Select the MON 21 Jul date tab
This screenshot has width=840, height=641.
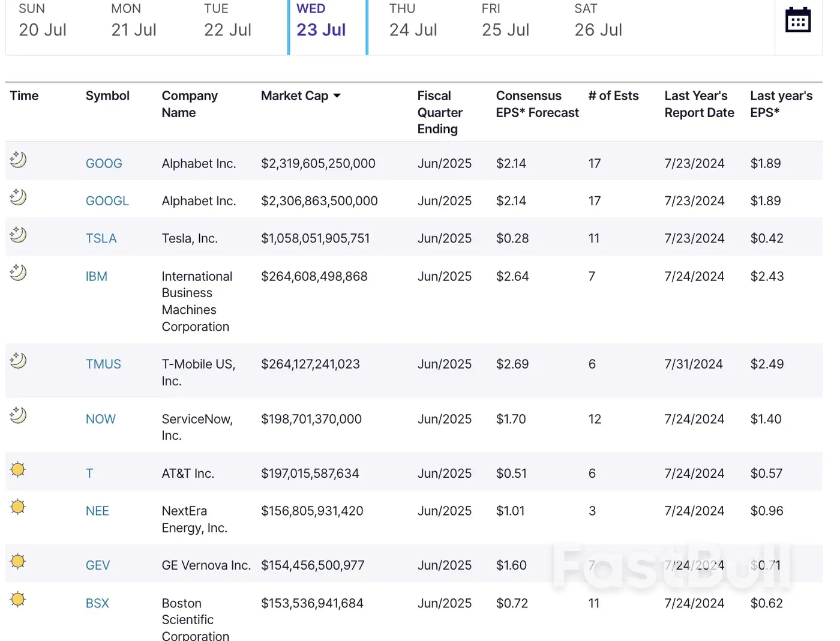click(134, 22)
